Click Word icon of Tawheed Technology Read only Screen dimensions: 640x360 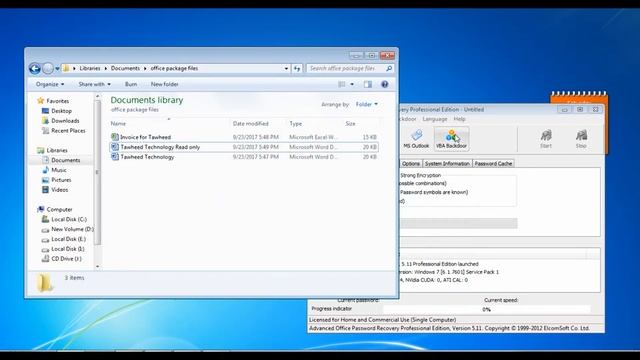115,147
